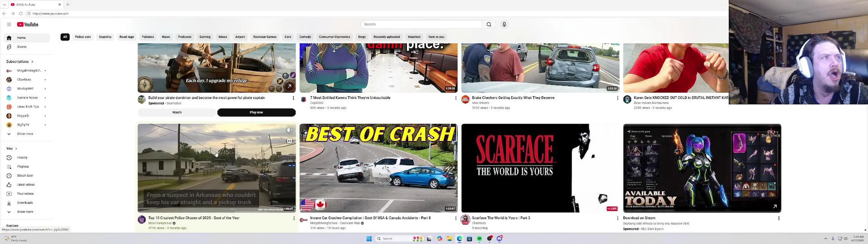
Task: Open the Subscriptions section heading
Action: pyautogui.click(x=20, y=62)
